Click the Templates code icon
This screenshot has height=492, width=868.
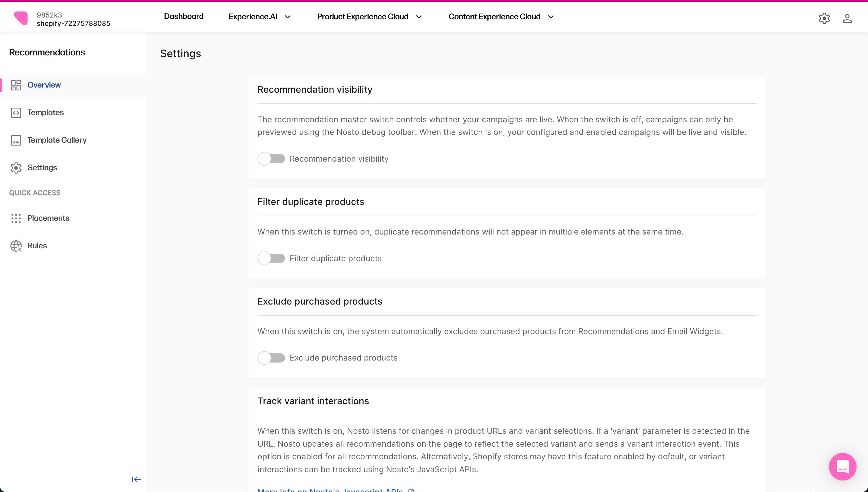tap(16, 113)
